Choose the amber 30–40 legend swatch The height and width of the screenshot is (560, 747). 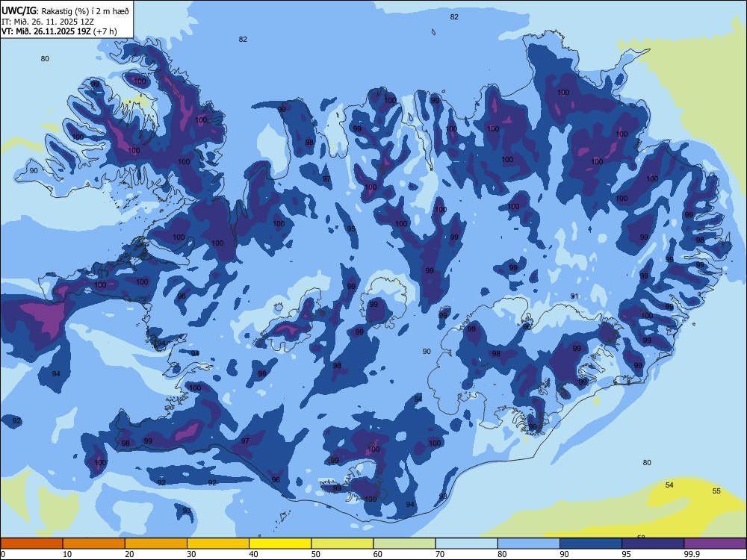tap(218, 544)
